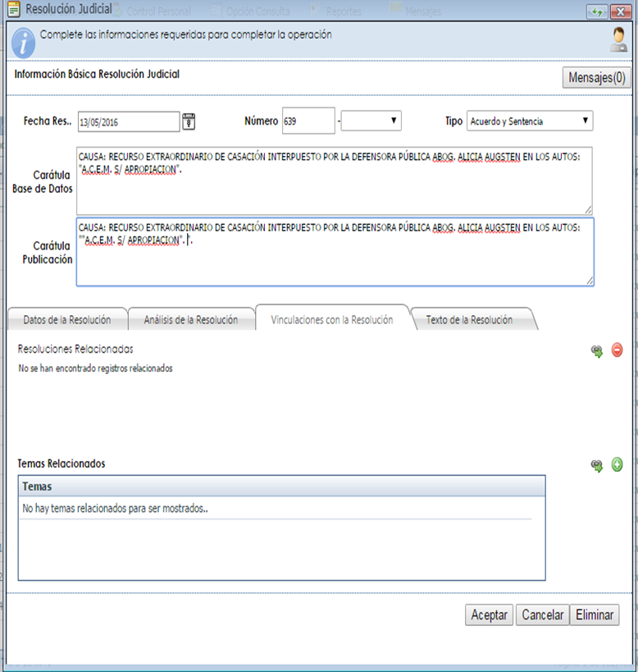Go to the Texto de la Resolución tab

(469, 320)
